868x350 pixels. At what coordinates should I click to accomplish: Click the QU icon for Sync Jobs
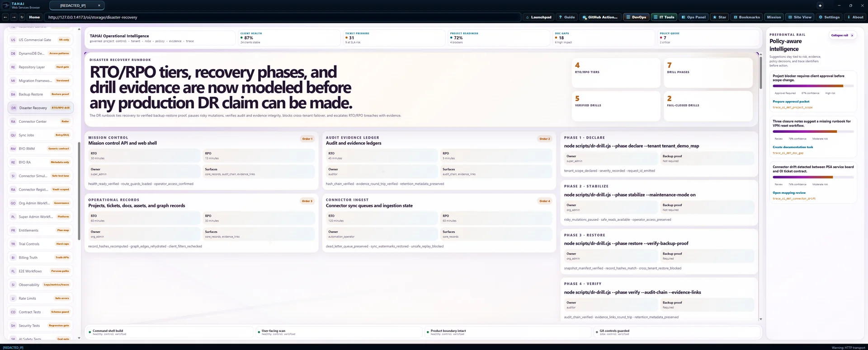pyautogui.click(x=13, y=135)
